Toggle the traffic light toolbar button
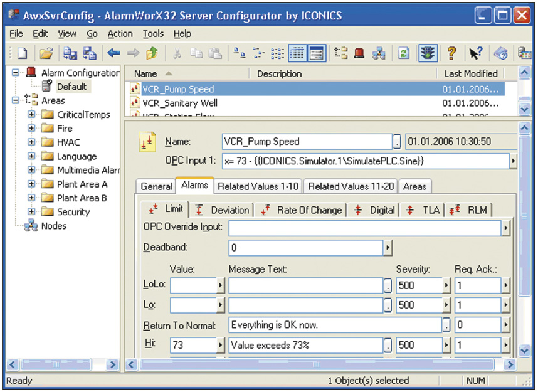The width and height of the screenshot is (538, 392). [428, 53]
